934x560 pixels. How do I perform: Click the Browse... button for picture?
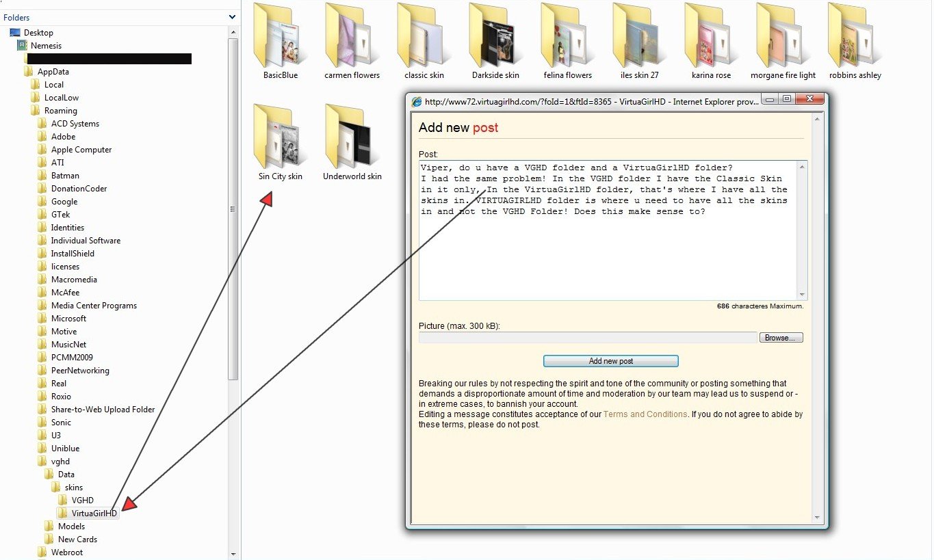point(780,338)
